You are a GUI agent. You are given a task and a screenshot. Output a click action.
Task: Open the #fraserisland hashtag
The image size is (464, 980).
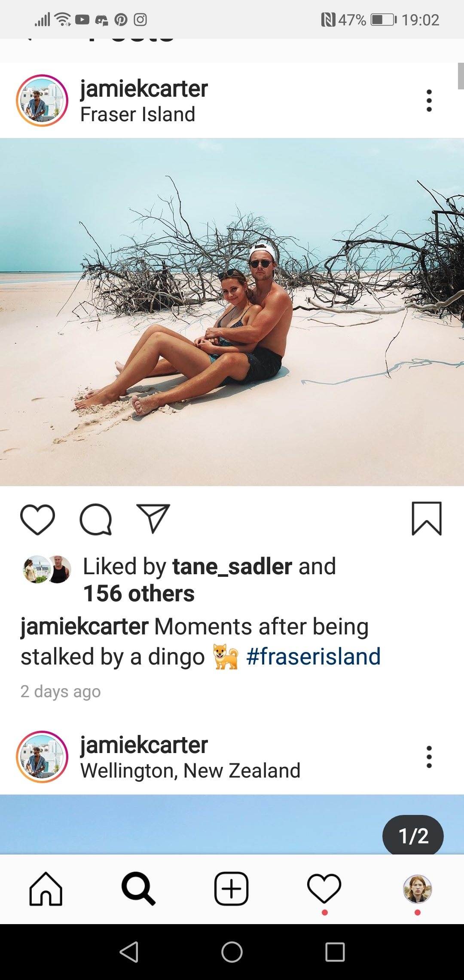[314, 656]
